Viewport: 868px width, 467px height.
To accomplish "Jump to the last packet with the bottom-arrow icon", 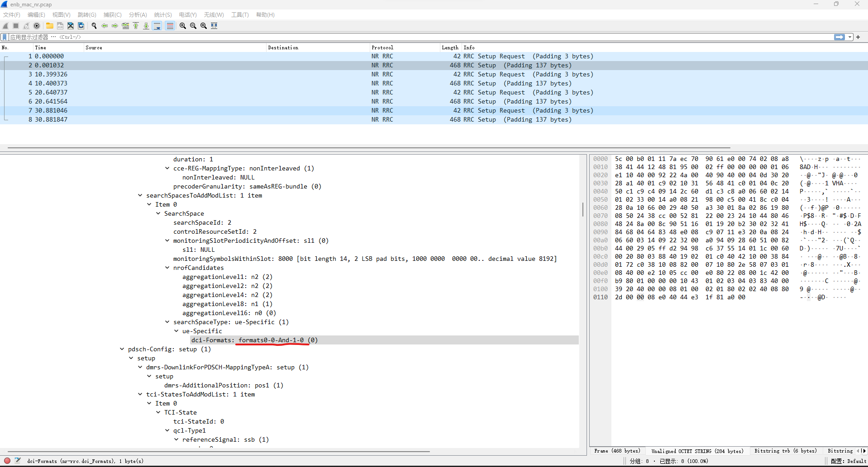I will coord(146,26).
